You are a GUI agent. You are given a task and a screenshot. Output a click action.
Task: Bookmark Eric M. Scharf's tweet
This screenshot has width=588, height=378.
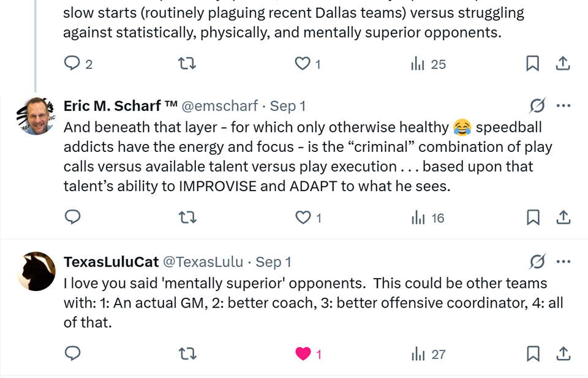(533, 217)
